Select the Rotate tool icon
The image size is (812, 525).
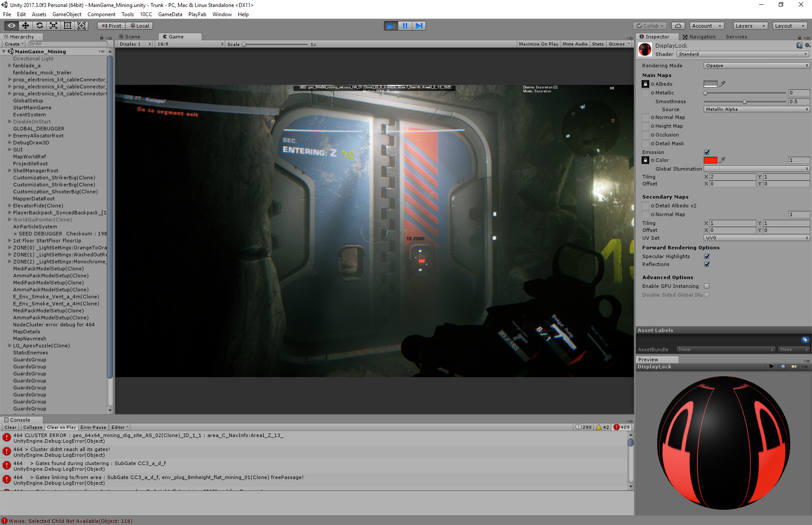point(39,26)
